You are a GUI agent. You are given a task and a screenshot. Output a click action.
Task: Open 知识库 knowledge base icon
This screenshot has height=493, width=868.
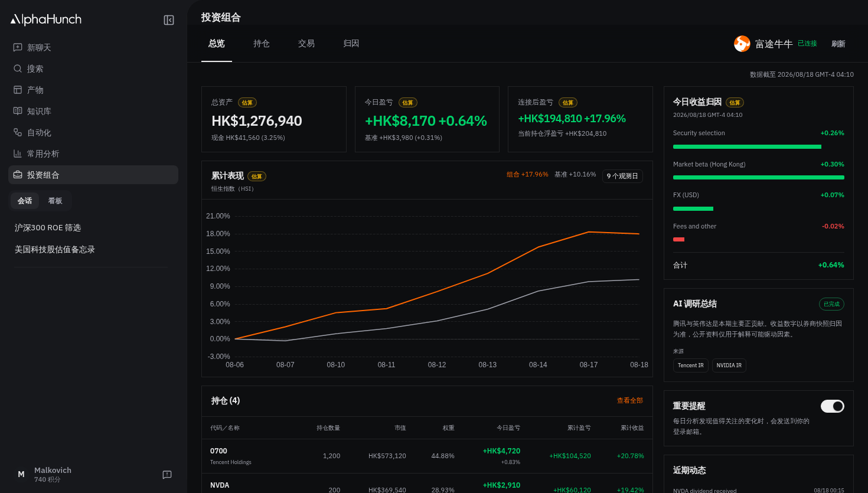tap(18, 111)
